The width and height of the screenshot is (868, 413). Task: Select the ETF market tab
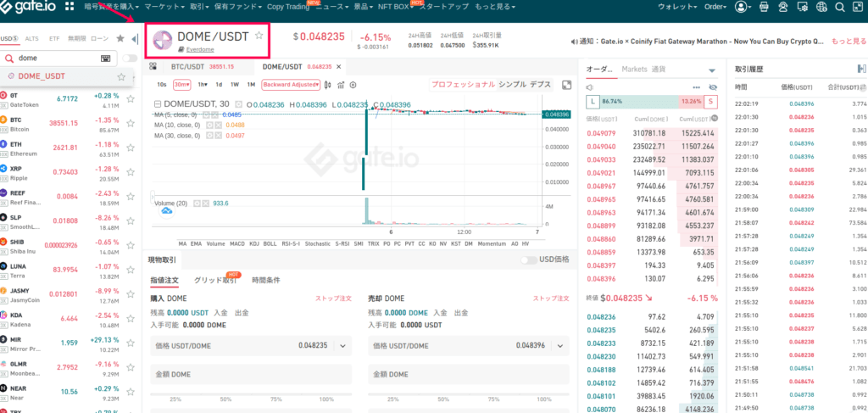(x=54, y=39)
